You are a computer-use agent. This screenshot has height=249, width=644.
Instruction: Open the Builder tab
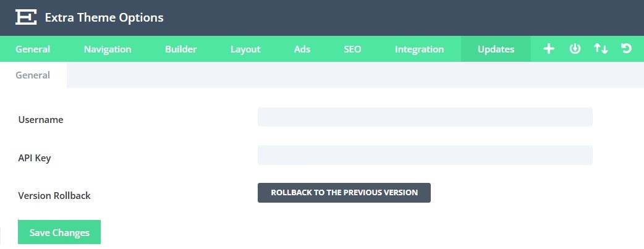(x=181, y=49)
